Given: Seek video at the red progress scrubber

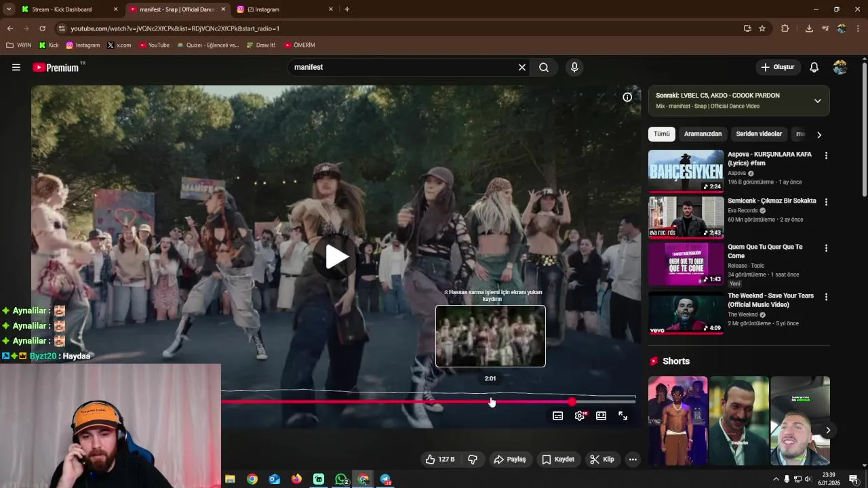Looking at the screenshot, I should (572, 402).
